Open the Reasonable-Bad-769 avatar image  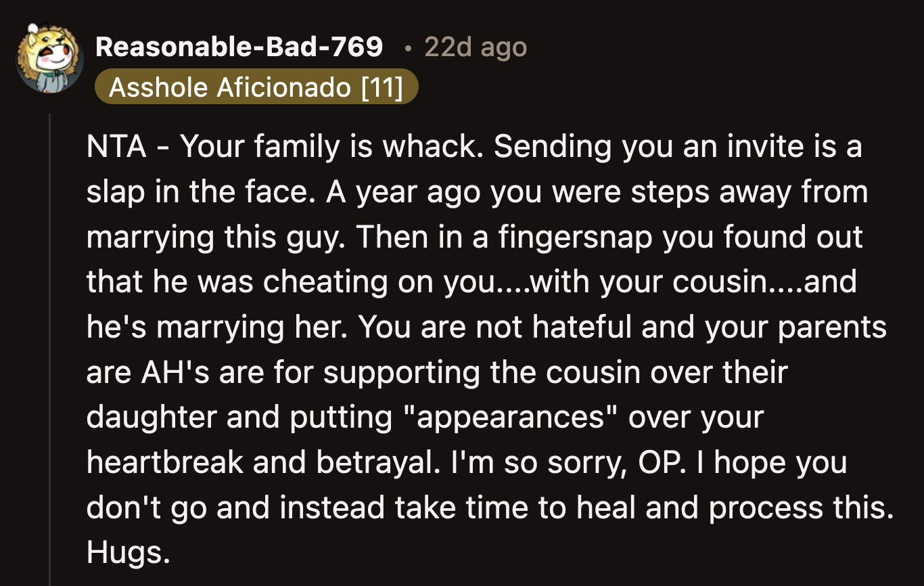click(49, 60)
